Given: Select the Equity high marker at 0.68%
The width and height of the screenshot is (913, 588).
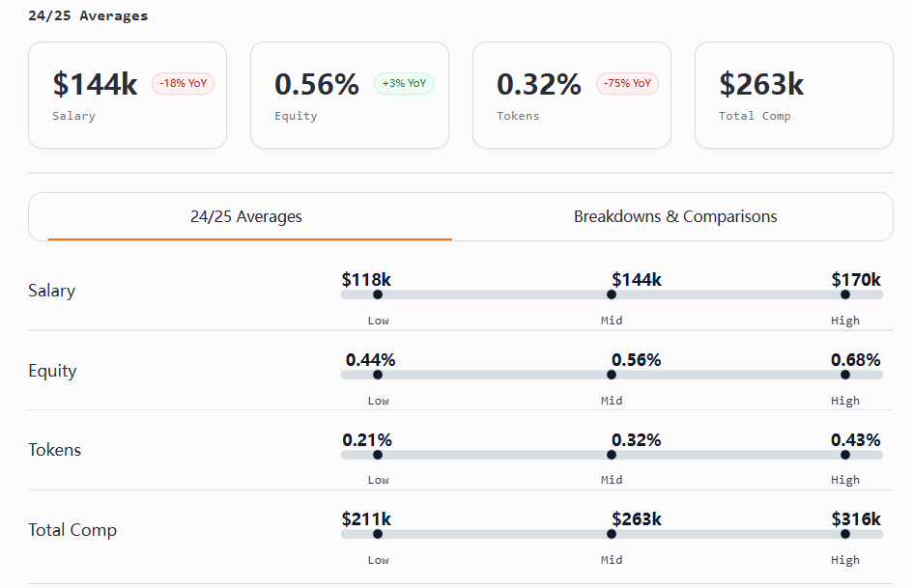Looking at the screenshot, I should coord(845,375).
